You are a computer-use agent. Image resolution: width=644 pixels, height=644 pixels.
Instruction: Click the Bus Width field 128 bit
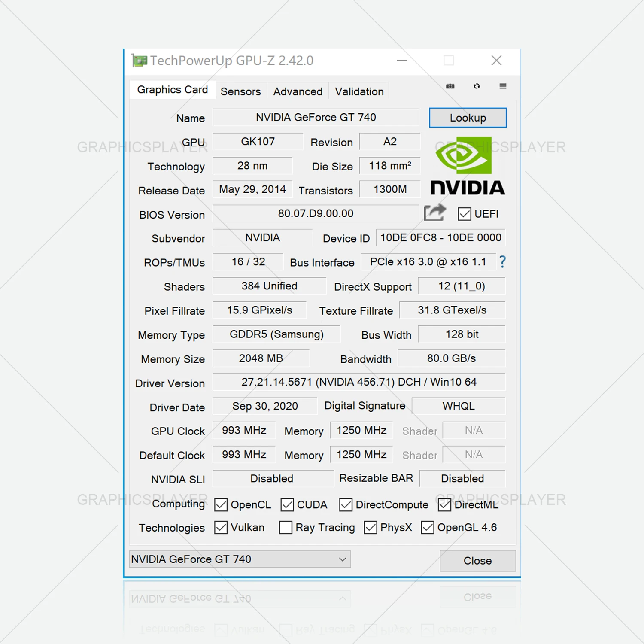tap(462, 334)
